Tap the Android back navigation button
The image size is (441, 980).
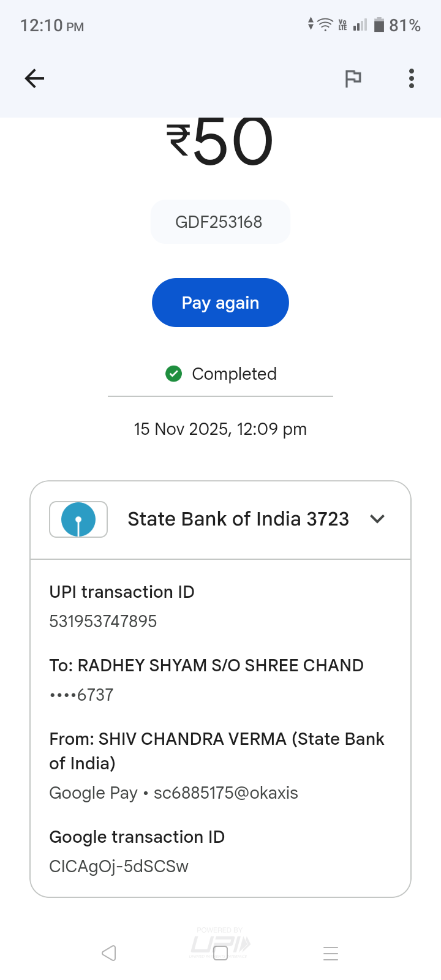(109, 953)
